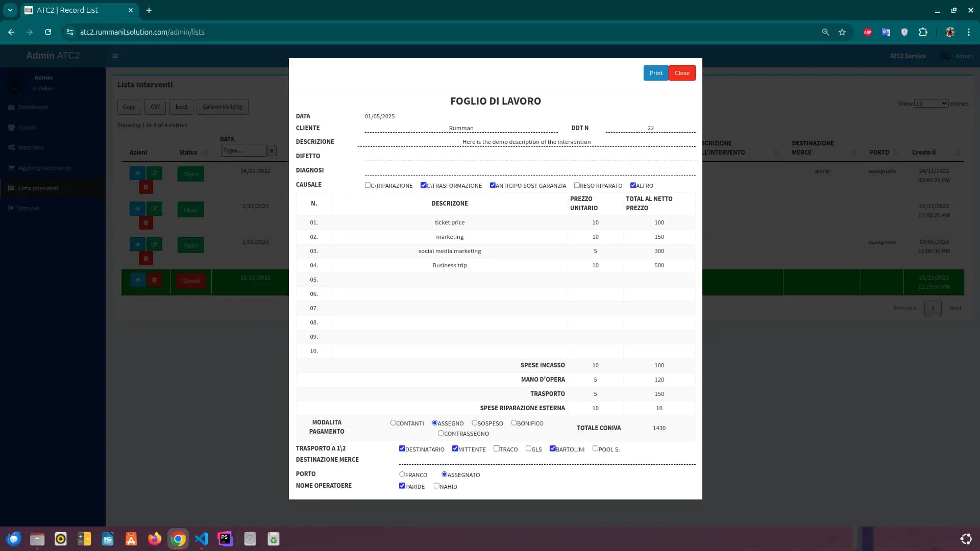Open the Show entries dropdown
The image size is (980, 551).
tap(931, 104)
